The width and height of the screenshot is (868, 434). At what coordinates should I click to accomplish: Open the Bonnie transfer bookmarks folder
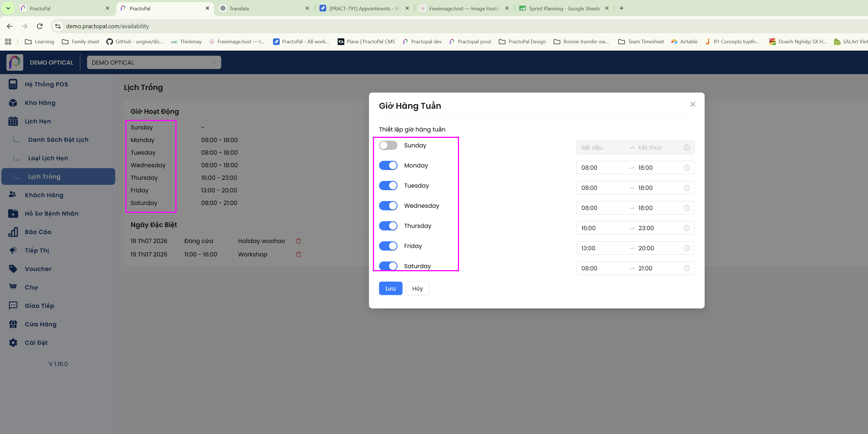point(581,42)
